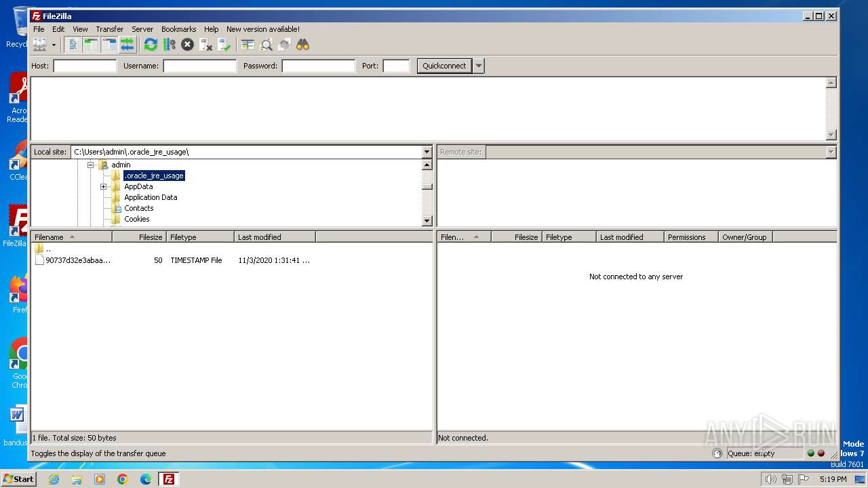Sort local files by Filename column
This screenshot has width=868, height=488.
71,237
